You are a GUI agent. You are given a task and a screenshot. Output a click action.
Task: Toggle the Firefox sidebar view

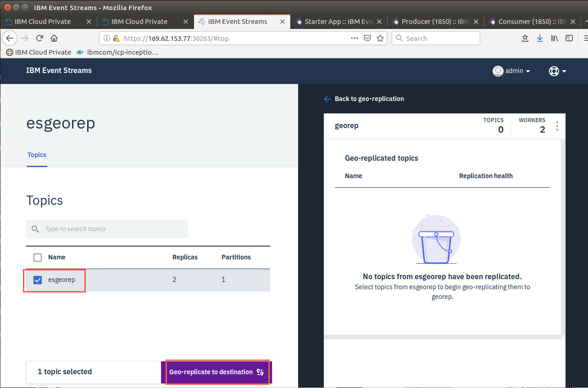[x=569, y=39]
